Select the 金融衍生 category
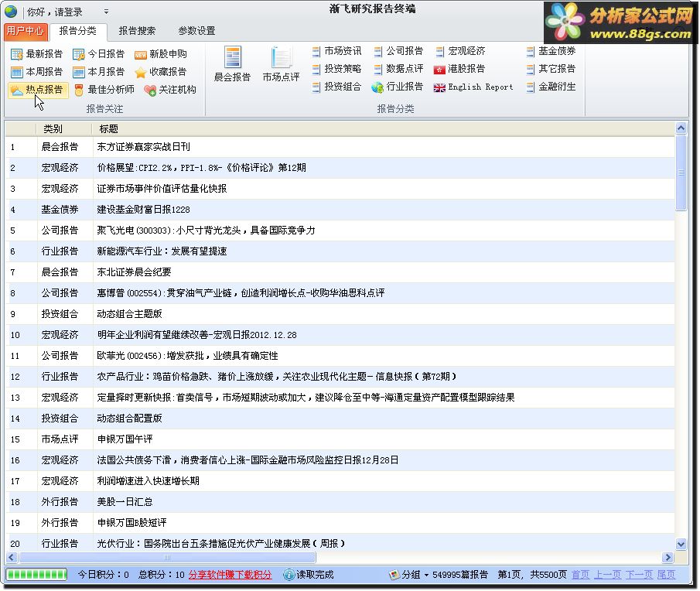Screen dimensions: 700x591 click(x=551, y=87)
